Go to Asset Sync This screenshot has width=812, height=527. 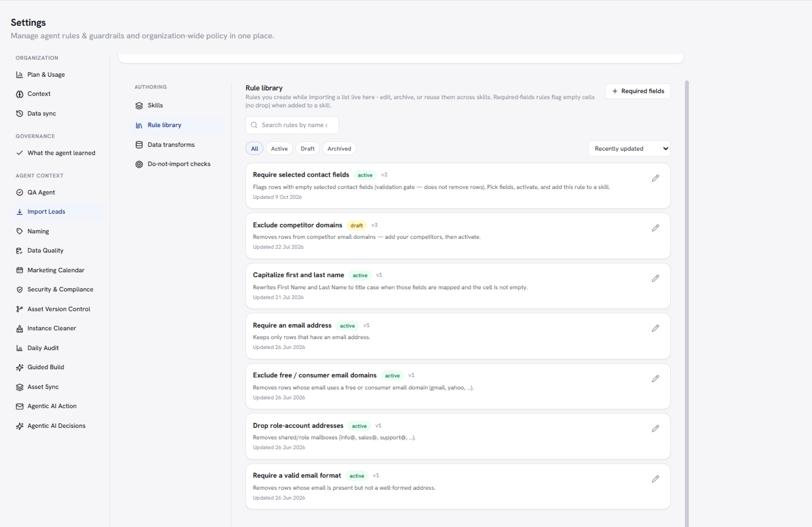coord(58,387)
